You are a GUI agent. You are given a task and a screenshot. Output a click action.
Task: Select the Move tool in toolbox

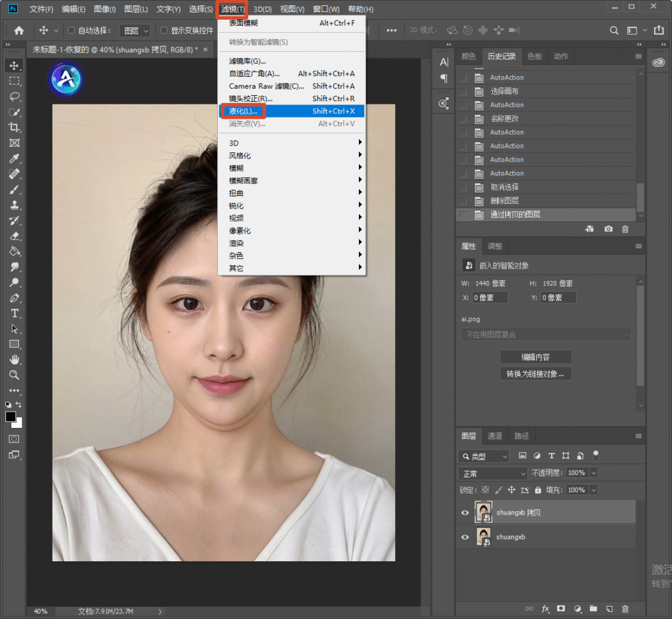click(x=14, y=66)
